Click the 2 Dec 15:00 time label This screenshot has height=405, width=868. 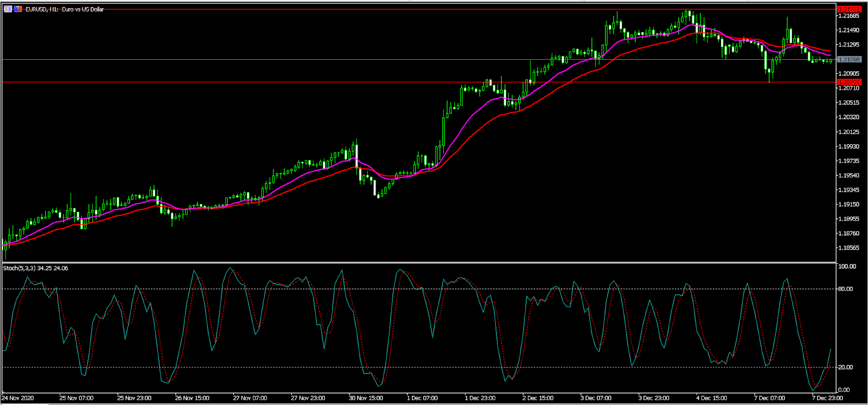tap(538, 398)
